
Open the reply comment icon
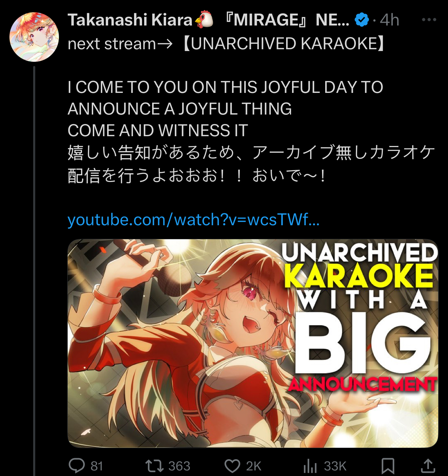[77, 466]
